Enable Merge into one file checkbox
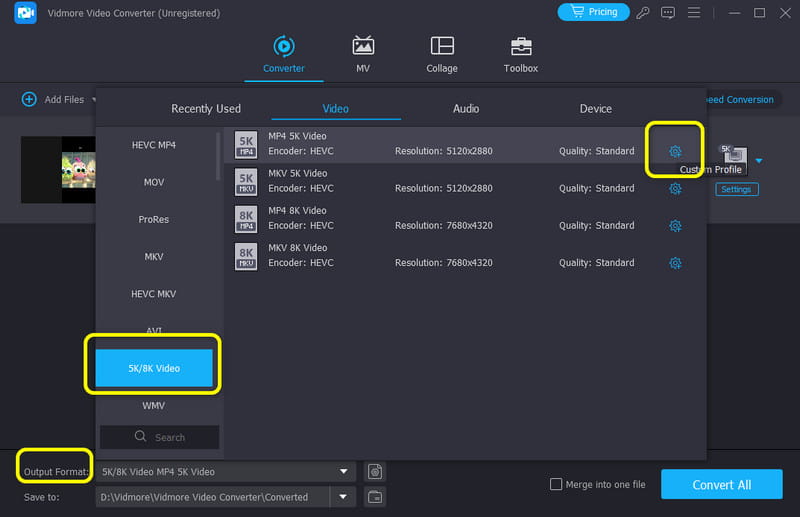800x517 pixels. [x=556, y=485]
